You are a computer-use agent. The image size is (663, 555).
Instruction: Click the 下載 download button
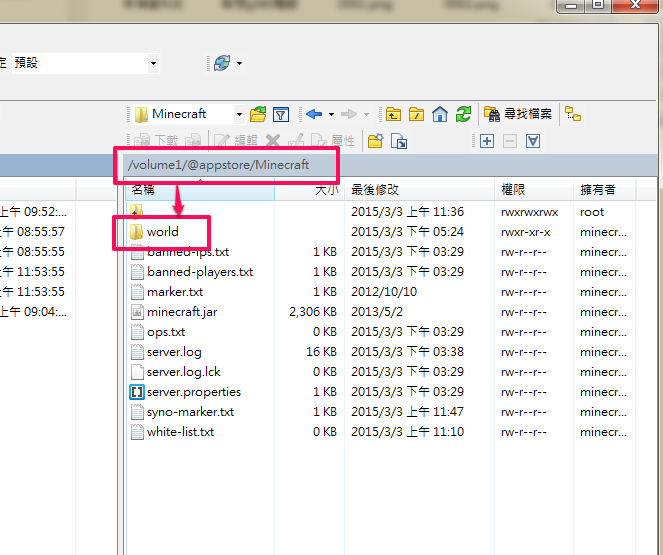coord(156,141)
